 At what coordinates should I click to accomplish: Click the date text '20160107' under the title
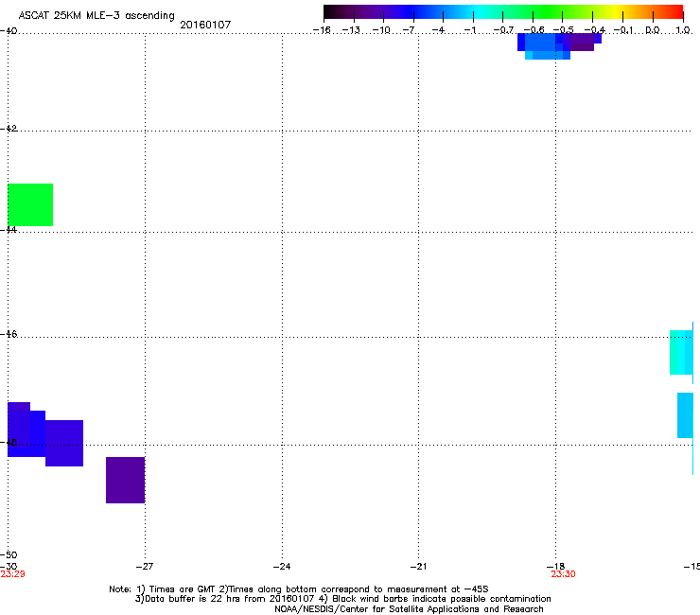205,25
